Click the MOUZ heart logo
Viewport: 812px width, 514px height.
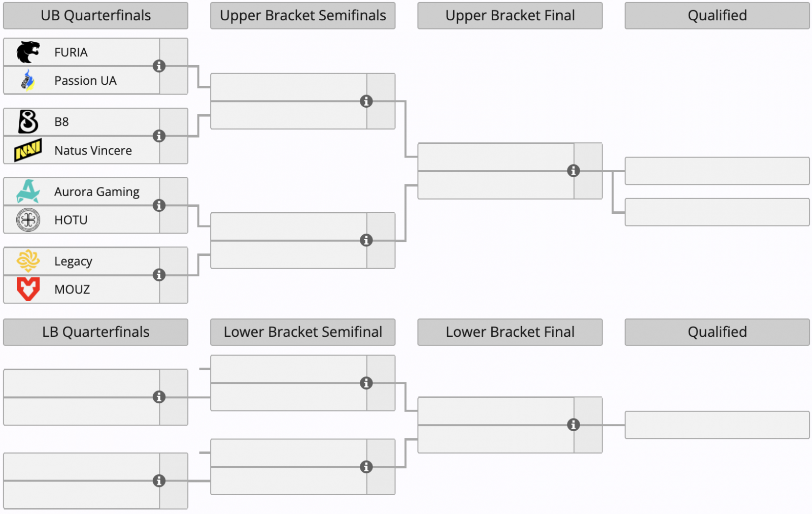pos(28,289)
